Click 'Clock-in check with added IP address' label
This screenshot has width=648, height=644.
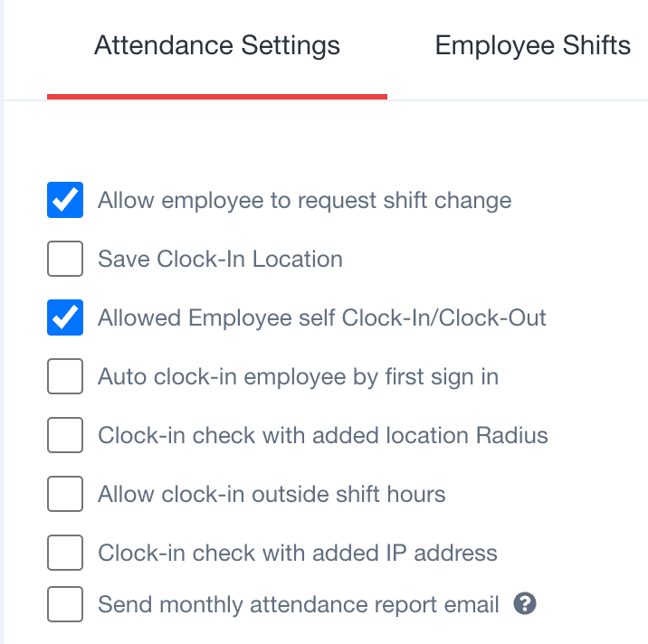(298, 553)
